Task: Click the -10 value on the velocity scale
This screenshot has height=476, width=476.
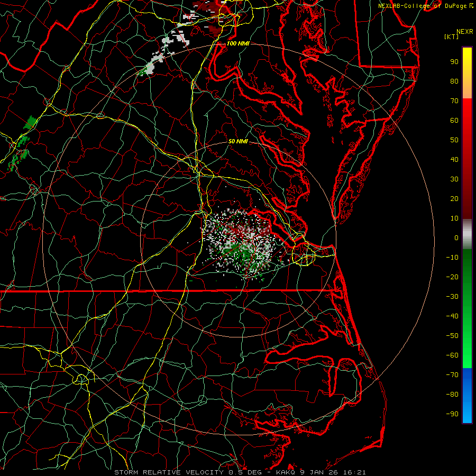Action: click(452, 258)
